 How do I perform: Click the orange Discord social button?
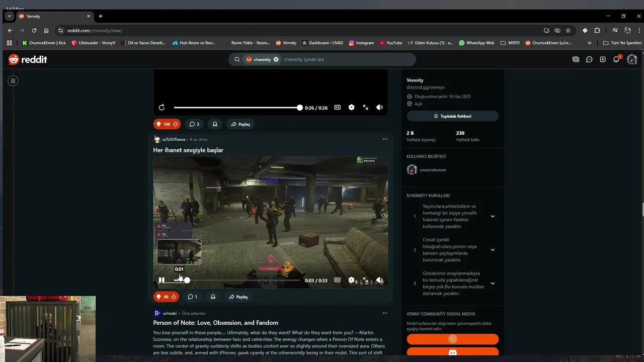point(452,352)
